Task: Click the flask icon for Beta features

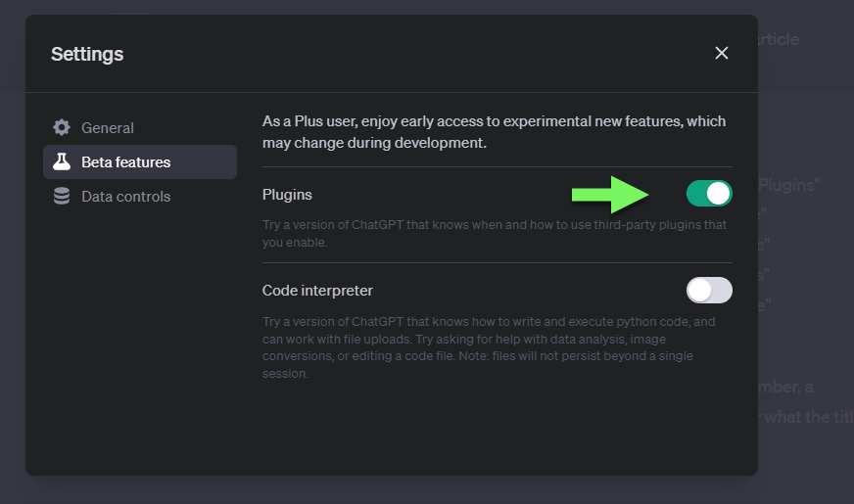Action: [62, 161]
